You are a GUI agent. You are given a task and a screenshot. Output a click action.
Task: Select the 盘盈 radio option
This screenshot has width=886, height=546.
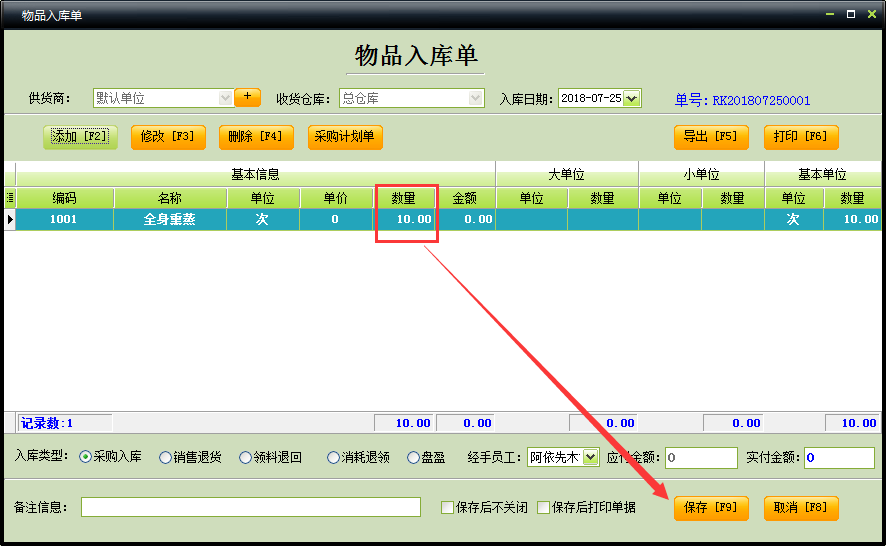coord(413,457)
